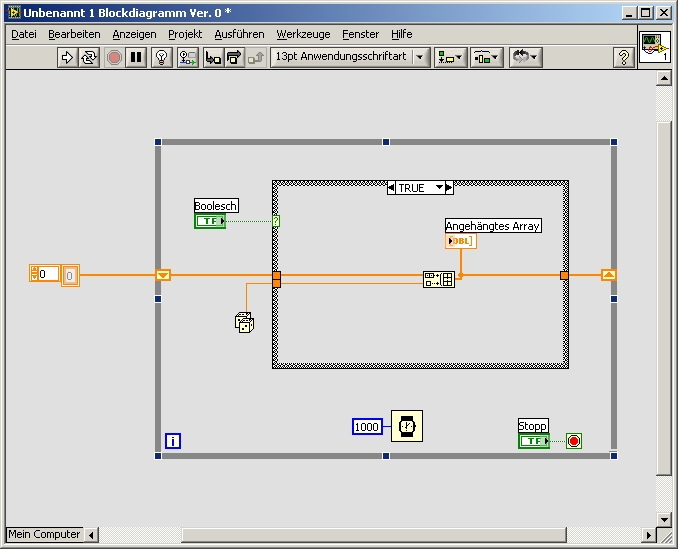This screenshot has height=549, width=678.
Task: Click the horizontal scrollbar right arrow
Action: [x=648, y=535]
